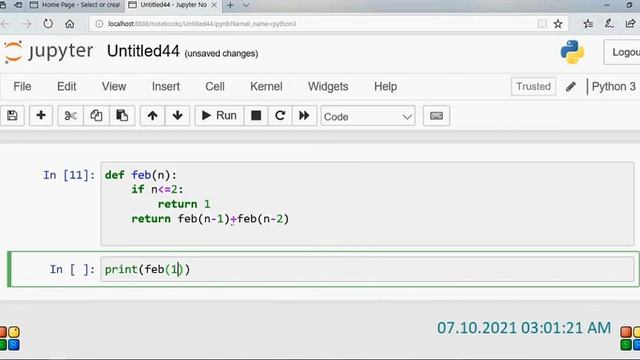Image resolution: width=640 pixels, height=360 pixels.
Task: Restart the kernel with the circular arrow
Action: tap(280, 116)
